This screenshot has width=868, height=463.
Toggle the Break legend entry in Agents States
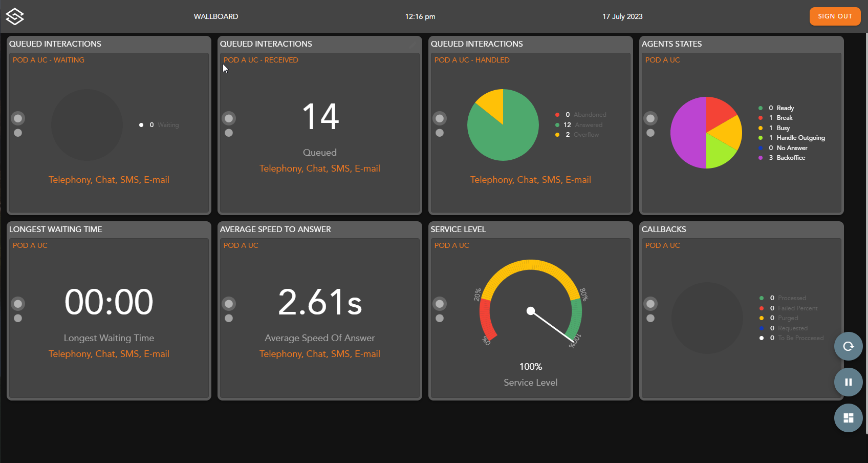[x=776, y=118]
